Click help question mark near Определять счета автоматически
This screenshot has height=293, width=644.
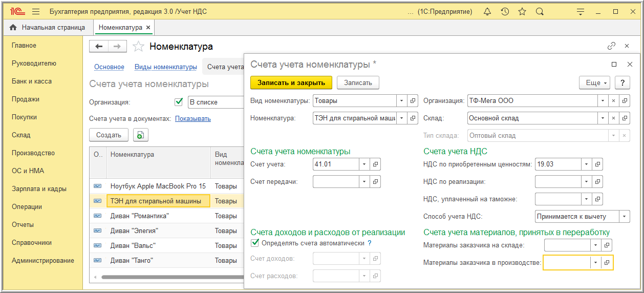[369, 243]
